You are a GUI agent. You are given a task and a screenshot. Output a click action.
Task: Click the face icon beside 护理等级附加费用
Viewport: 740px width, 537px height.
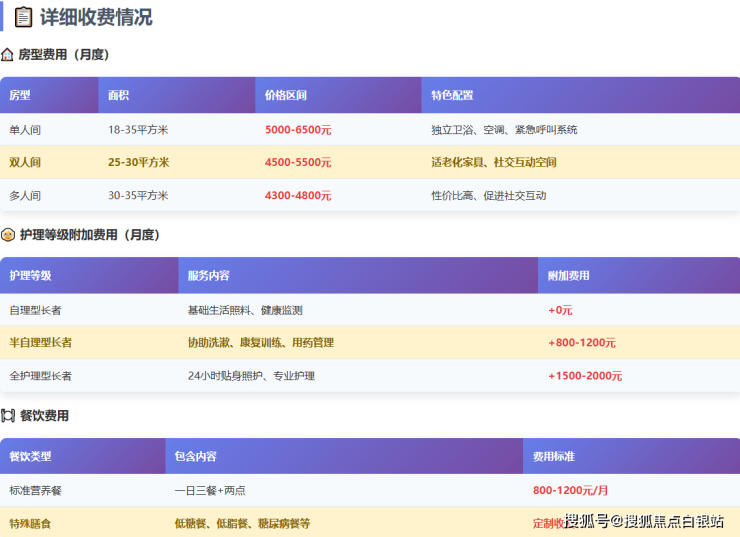pyautogui.click(x=8, y=235)
